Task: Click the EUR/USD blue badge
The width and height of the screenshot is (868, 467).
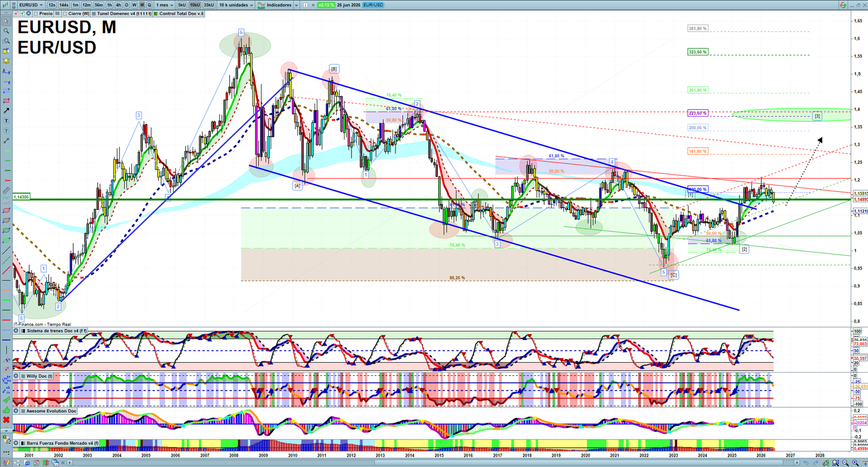Action: point(373,5)
